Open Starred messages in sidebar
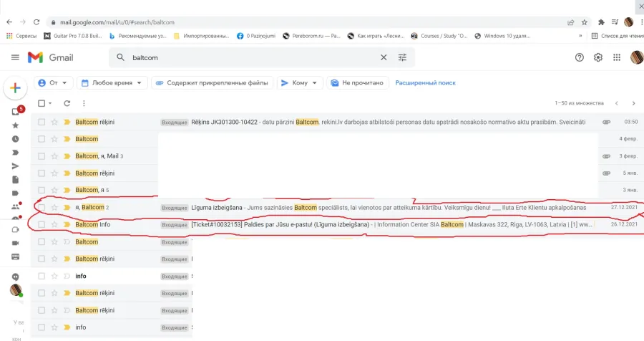The width and height of the screenshot is (644, 341). coord(15,125)
